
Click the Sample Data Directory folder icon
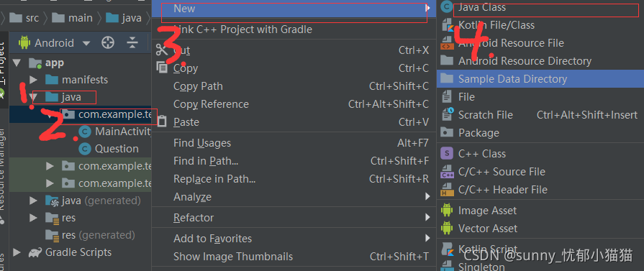click(446, 78)
